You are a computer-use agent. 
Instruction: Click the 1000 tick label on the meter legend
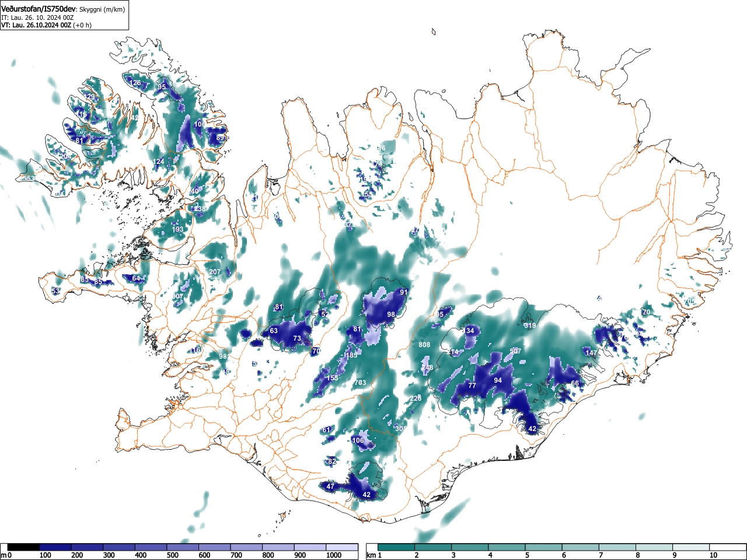click(x=334, y=555)
